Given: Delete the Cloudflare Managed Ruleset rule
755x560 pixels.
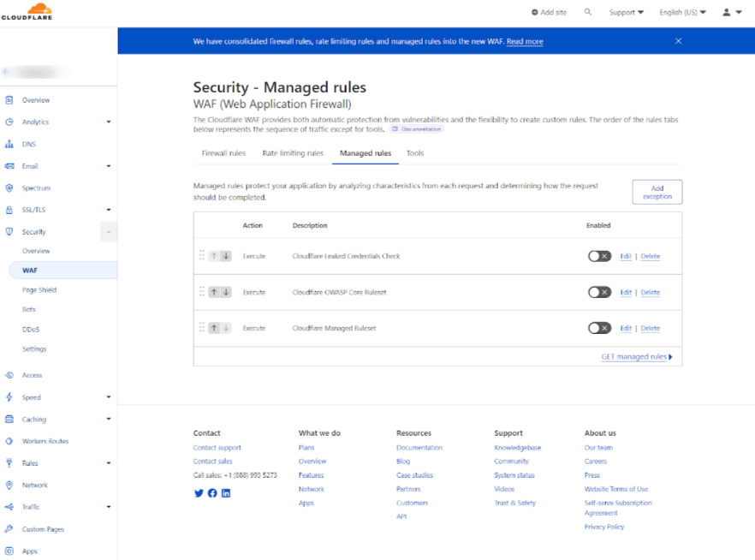Looking at the screenshot, I should [650, 328].
